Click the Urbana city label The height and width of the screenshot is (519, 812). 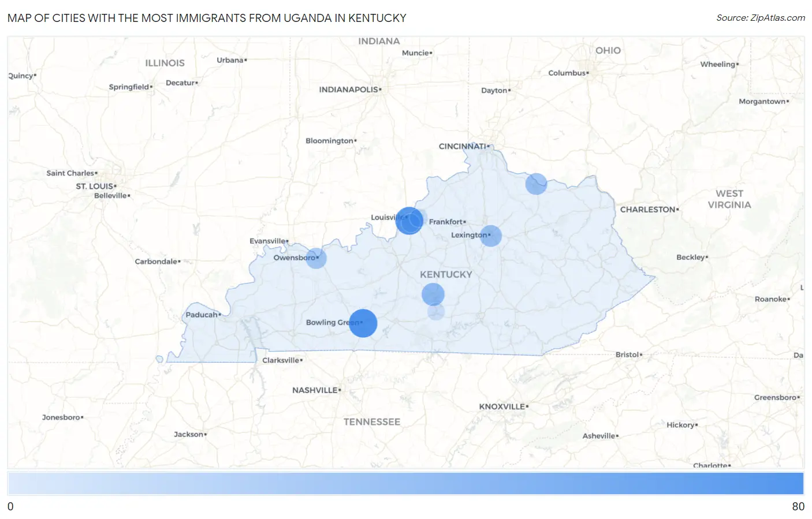[x=230, y=60]
